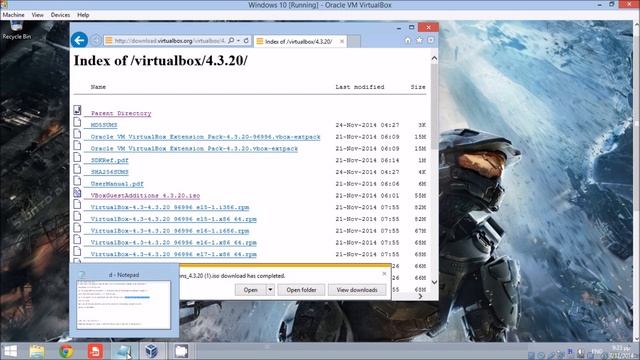Click the download.virtualbox.org address field
This screenshot has width=640, height=360.
[169, 40]
